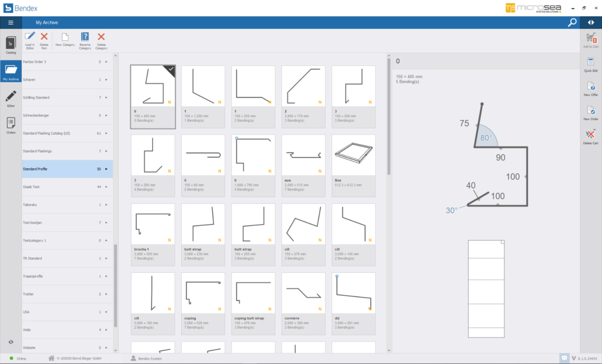The width and height of the screenshot is (602, 364).
Task: Open the search function
Action: coord(571,22)
